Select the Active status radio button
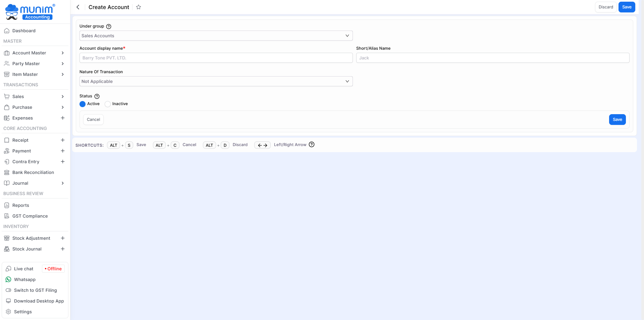The width and height of the screenshot is (644, 320). (83, 104)
